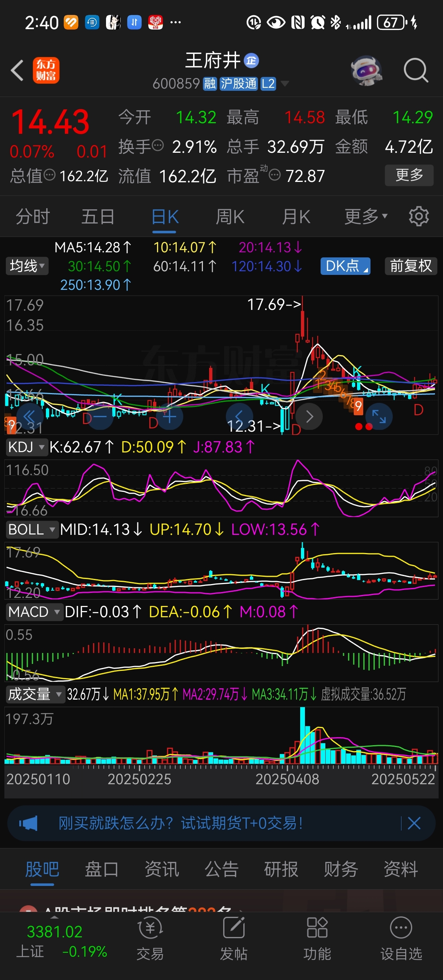Tap the 20250408 date label
This screenshot has height=980, width=443.
pyautogui.click(x=287, y=779)
